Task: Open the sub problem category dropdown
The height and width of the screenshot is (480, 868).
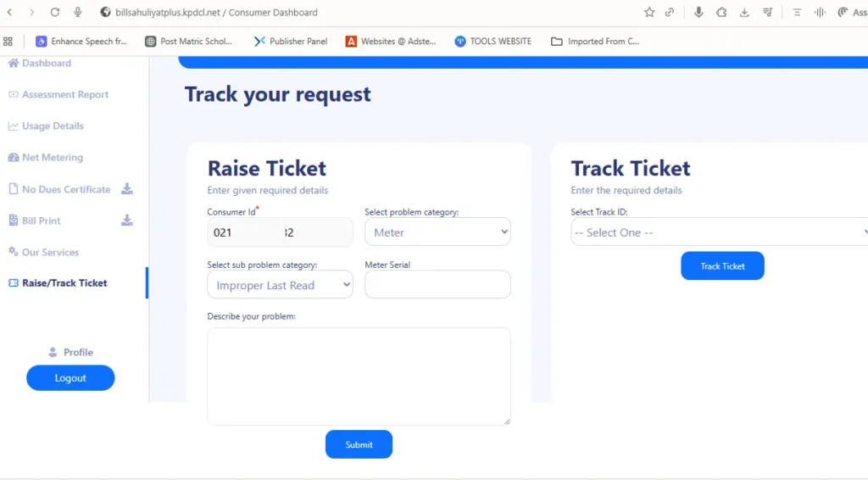Action: 280,286
